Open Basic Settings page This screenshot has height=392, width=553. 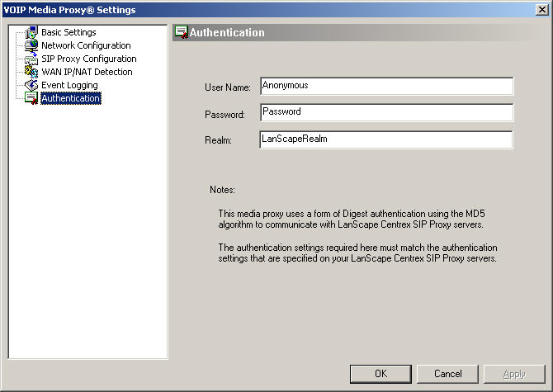pyautogui.click(x=69, y=32)
